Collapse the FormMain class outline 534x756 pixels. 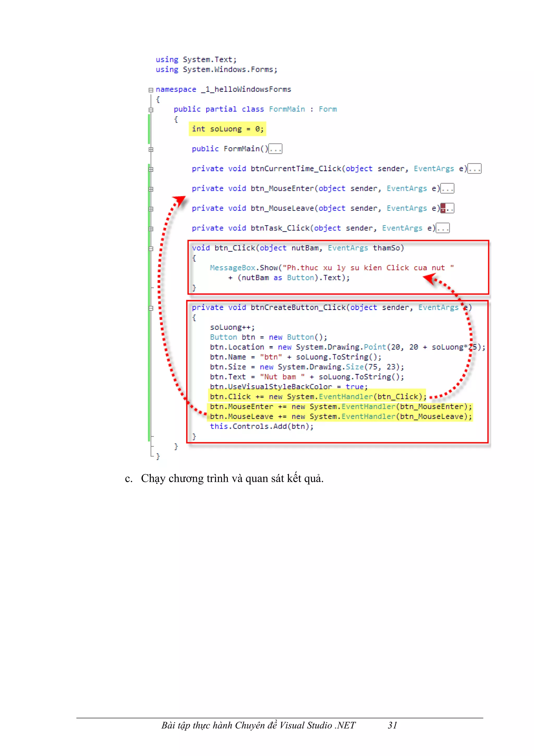pos(151,110)
